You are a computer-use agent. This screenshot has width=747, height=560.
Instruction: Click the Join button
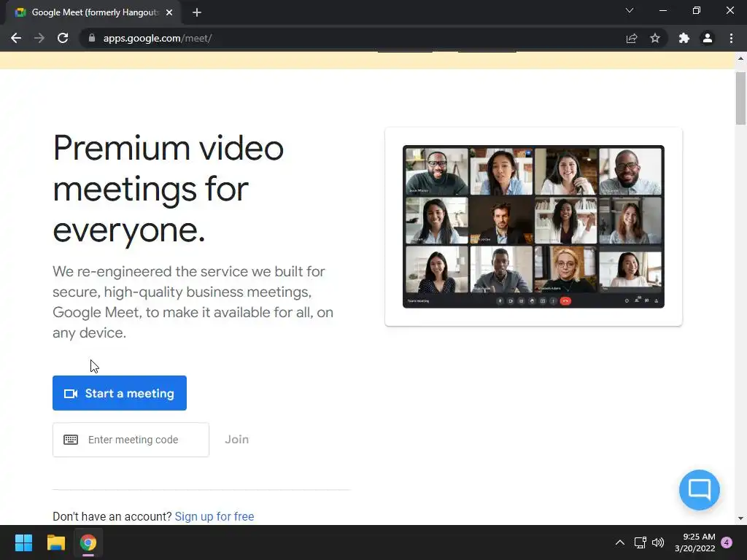(237, 439)
